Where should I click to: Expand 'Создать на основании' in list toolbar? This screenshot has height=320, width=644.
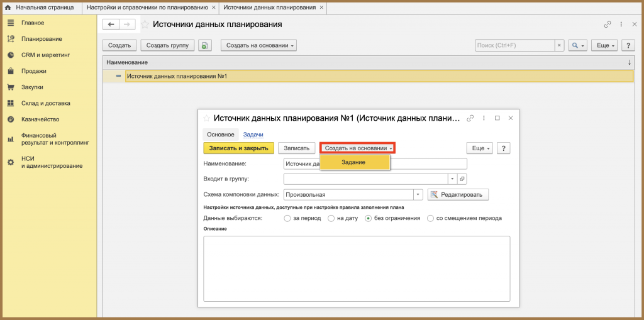[x=258, y=46]
